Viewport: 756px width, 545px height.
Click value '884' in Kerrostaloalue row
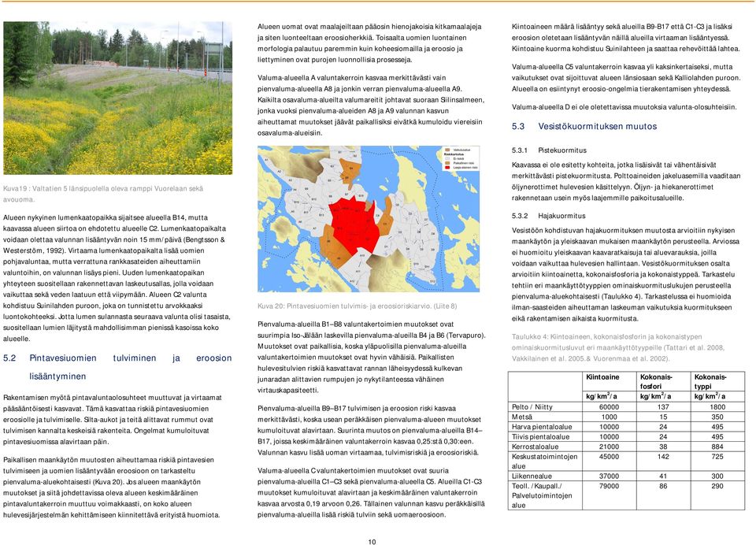[717, 447]
